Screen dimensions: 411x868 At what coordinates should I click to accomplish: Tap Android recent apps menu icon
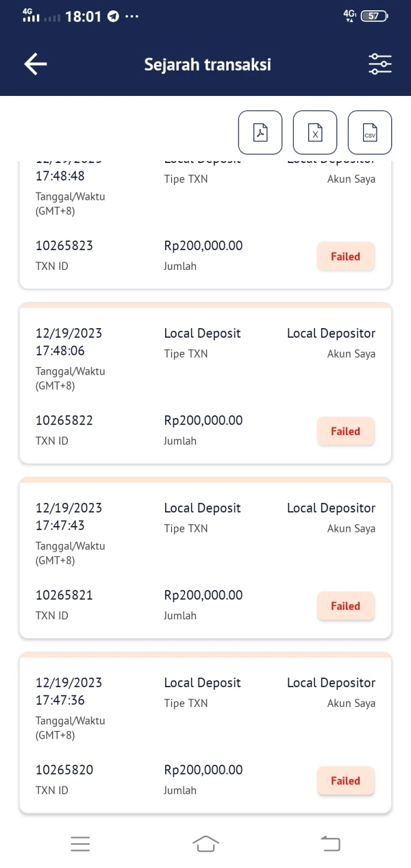80,844
